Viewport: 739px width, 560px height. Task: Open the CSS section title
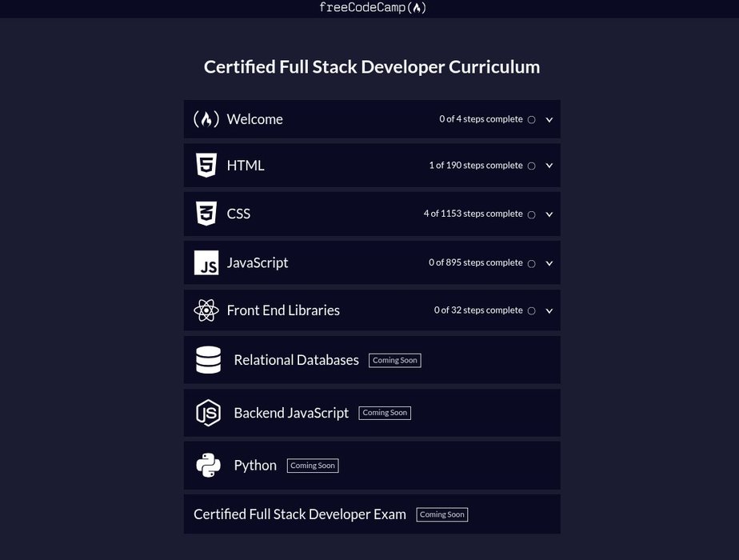[x=238, y=214]
